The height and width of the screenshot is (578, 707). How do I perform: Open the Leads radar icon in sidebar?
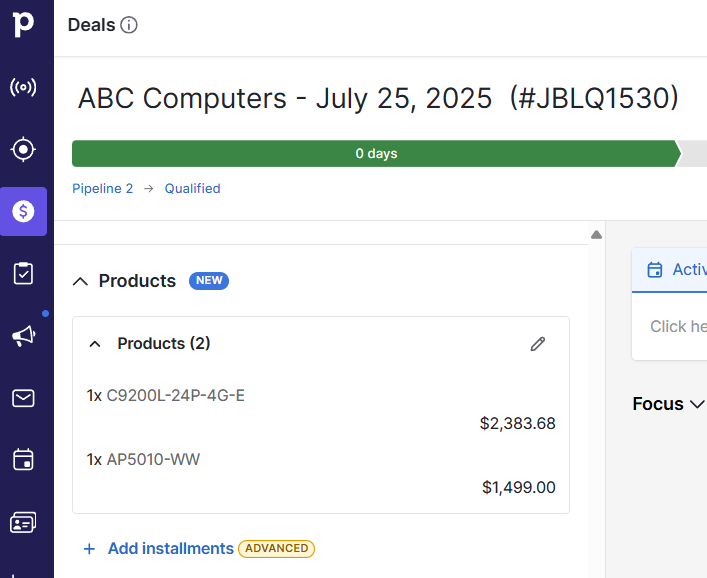coord(23,88)
